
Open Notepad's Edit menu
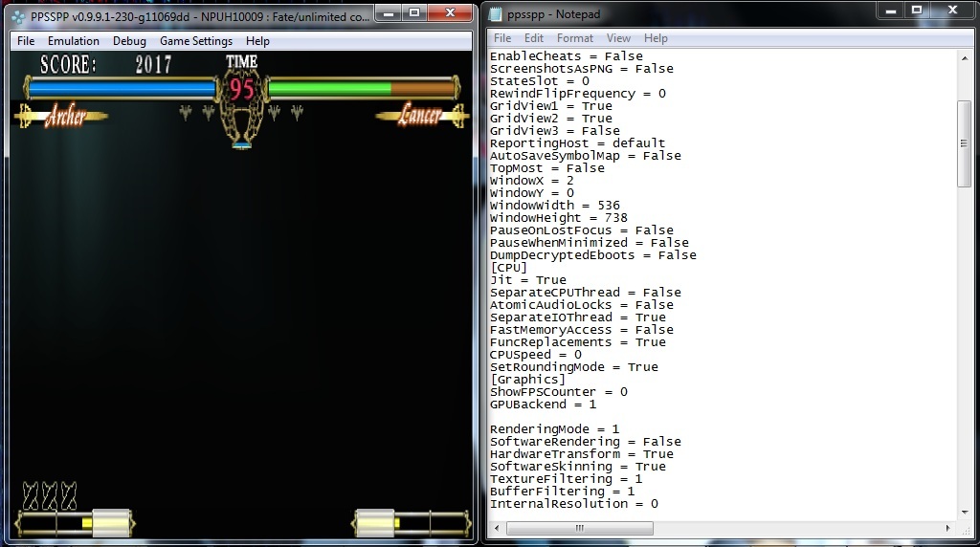pos(534,38)
